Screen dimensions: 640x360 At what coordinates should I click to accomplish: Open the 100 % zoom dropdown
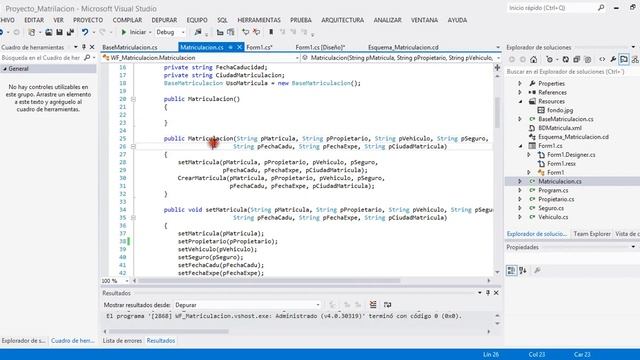tap(127, 281)
